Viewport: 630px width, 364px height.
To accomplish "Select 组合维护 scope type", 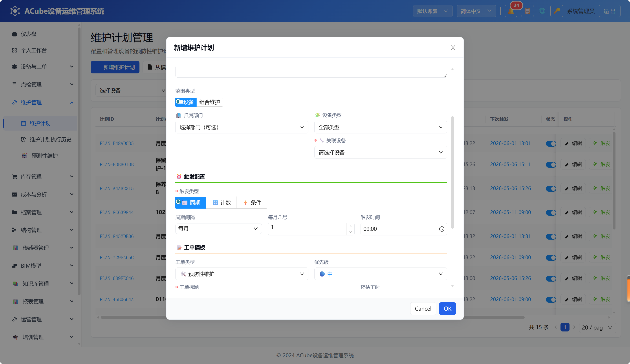I will pos(209,102).
